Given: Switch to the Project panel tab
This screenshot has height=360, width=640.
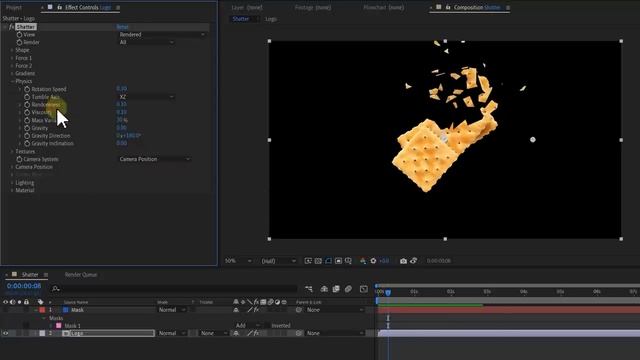Looking at the screenshot, I should pyautogui.click(x=13, y=7).
